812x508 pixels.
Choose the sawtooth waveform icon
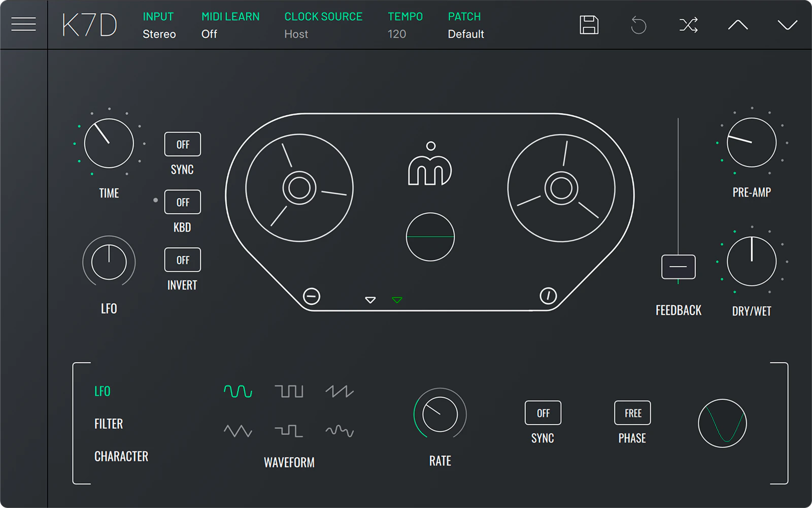[340, 391]
